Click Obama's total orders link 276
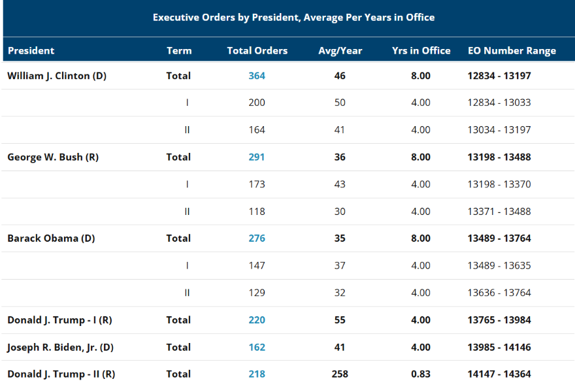This screenshot has height=392, width=575. pyautogui.click(x=257, y=238)
